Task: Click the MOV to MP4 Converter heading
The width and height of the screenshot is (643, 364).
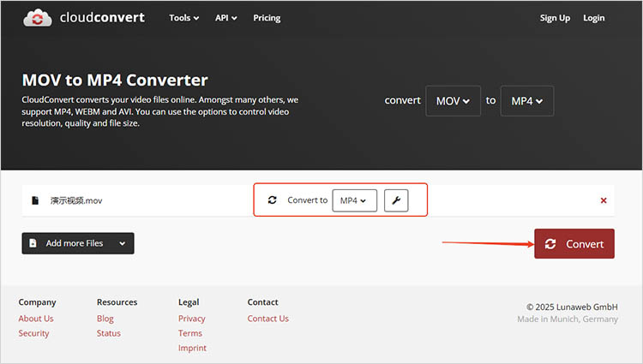Action: click(115, 80)
